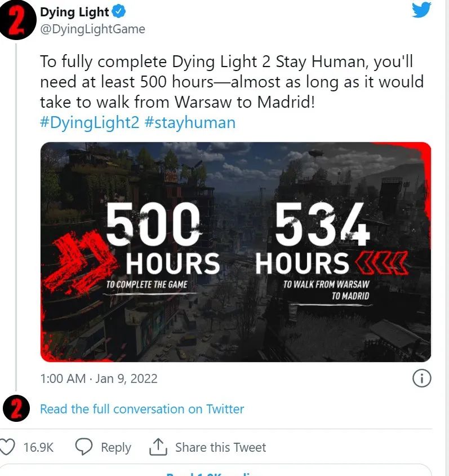Like the tweet with heart icon
The height and width of the screenshot is (476, 449).
[x=7, y=447]
